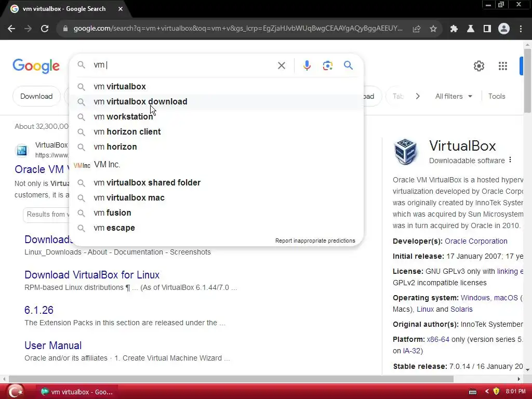
Task: Open the Tools button
Action: pyautogui.click(x=497, y=96)
